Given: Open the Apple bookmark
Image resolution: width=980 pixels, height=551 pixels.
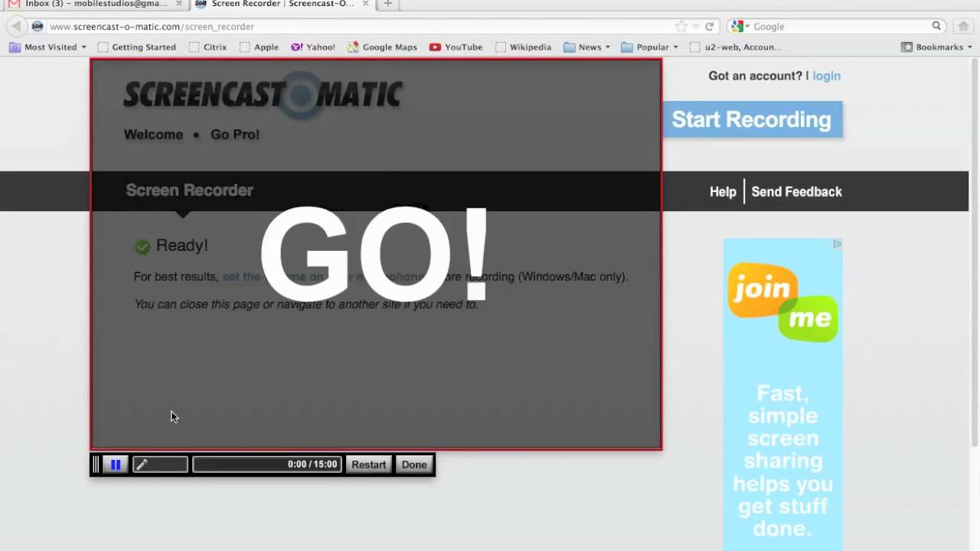Looking at the screenshot, I should tap(259, 47).
